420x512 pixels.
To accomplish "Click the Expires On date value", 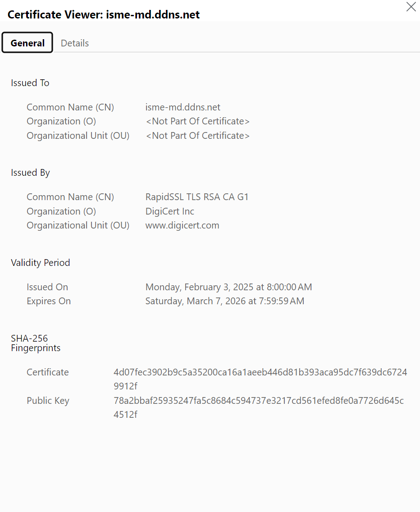I will 224,301.
